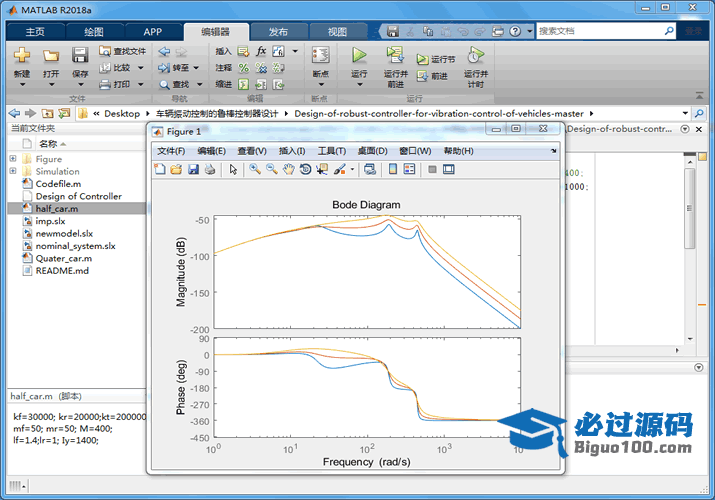This screenshot has width=715, height=500.
Task: Click the rotate 3D tool icon
Action: pos(306,170)
